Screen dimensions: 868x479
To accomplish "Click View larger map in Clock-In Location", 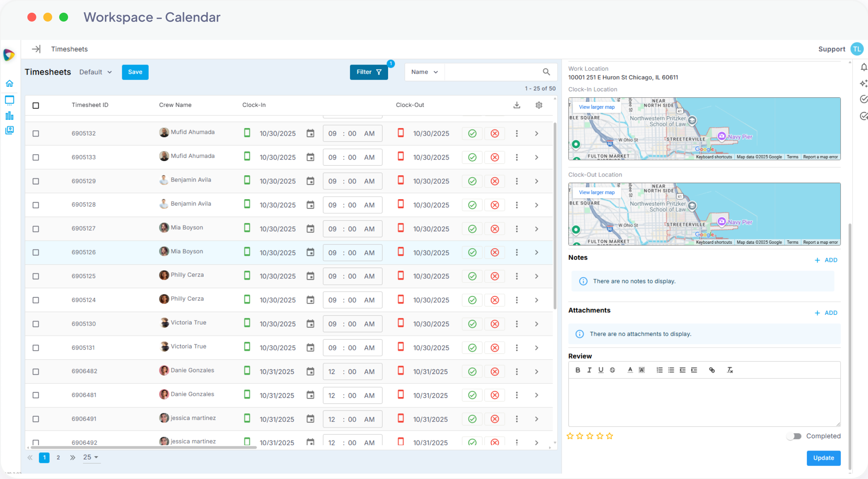I will click(x=597, y=107).
